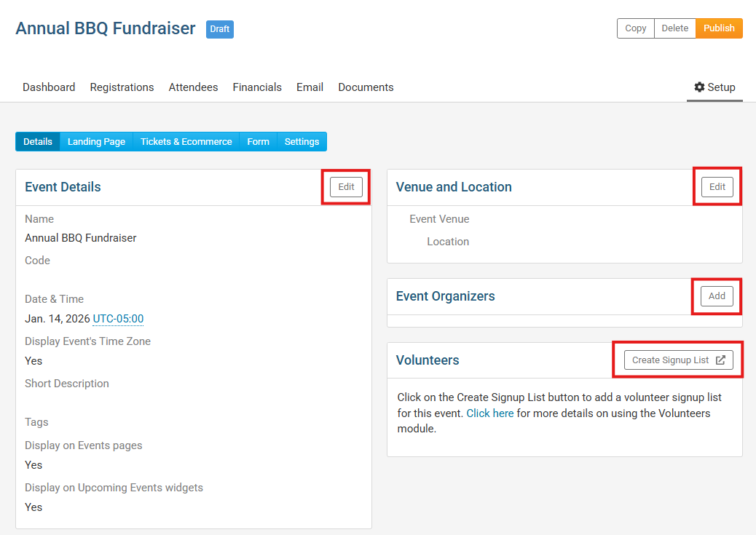Viewport: 756px width, 535px height.
Task: Edit the Event Details section
Action: 346,187
